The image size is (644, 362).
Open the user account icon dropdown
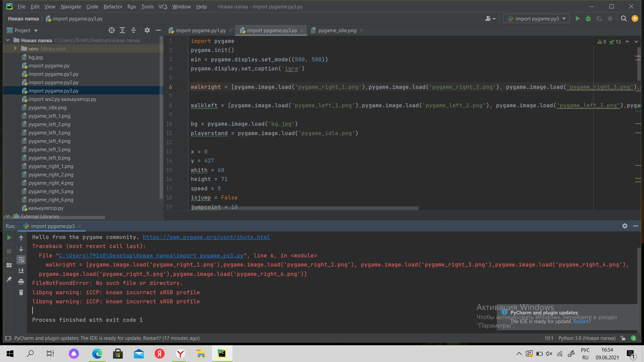pyautogui.click(x=490, y=19)
